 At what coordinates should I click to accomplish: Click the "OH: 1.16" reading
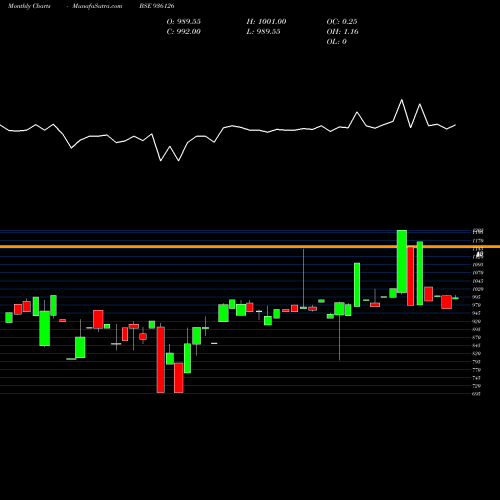342,31
